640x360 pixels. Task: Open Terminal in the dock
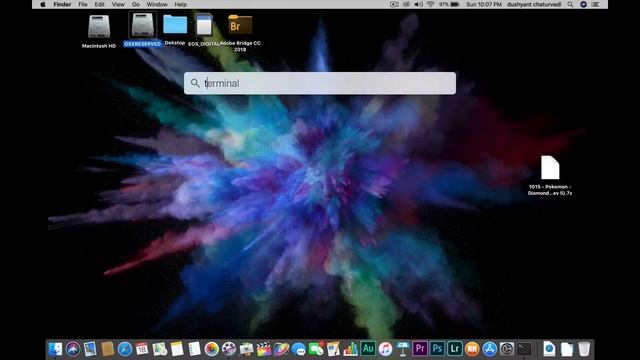coord(524,349)
